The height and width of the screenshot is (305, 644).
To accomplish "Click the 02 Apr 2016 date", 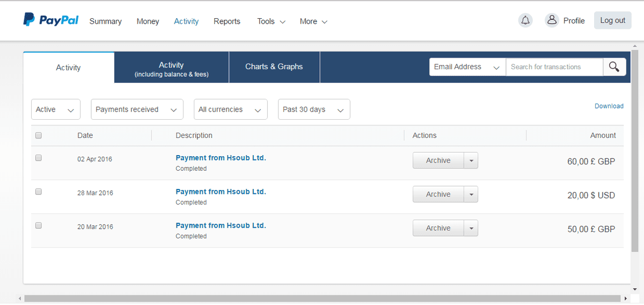I will [x=94, y=159].
